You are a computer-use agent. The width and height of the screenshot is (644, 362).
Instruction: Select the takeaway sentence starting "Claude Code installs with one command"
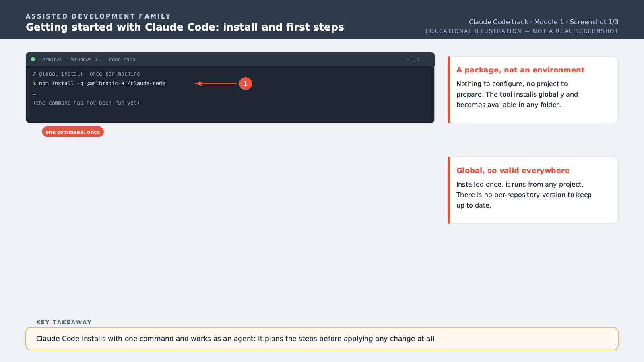pyautogui.click(x=235, y=339)
